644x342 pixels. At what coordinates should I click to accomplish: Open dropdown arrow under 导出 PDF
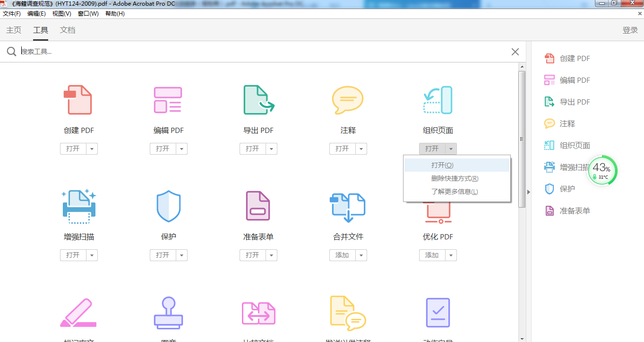tap(272, 149)
